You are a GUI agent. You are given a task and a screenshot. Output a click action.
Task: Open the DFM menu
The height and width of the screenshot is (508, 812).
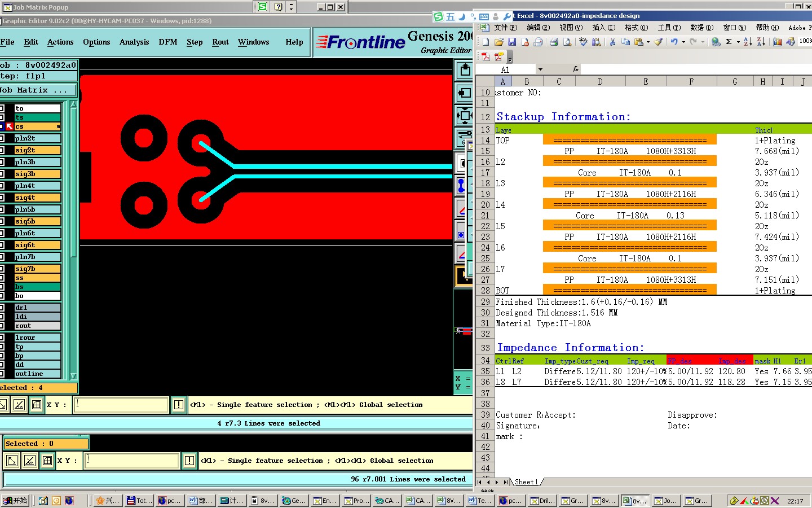click(x=167, y=42)
